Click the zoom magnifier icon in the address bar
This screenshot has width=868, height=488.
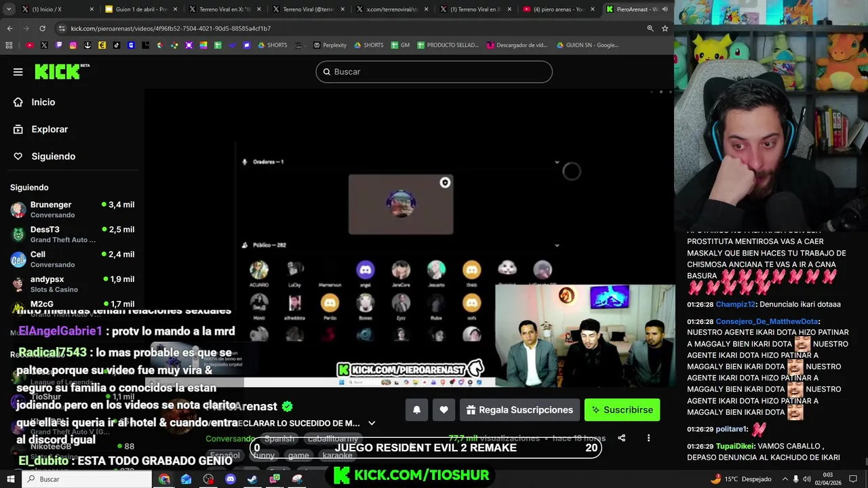tap(650, 28)
